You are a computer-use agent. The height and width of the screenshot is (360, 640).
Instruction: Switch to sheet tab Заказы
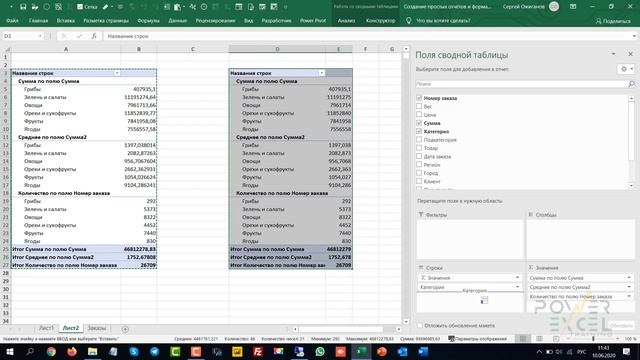click(97, 328)
